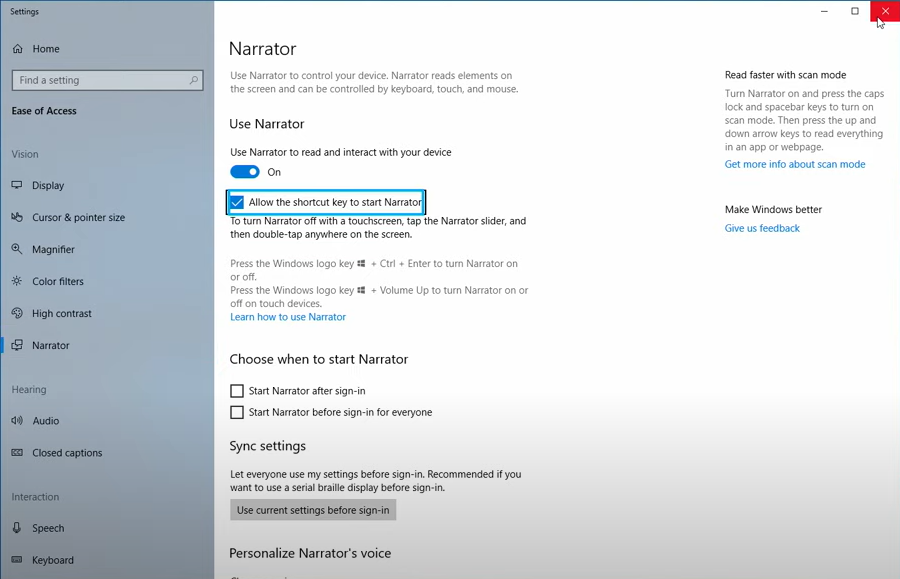Check Start Narrator before sign-in for everyone
Screen dimensions: 900x579
point(237,412)
